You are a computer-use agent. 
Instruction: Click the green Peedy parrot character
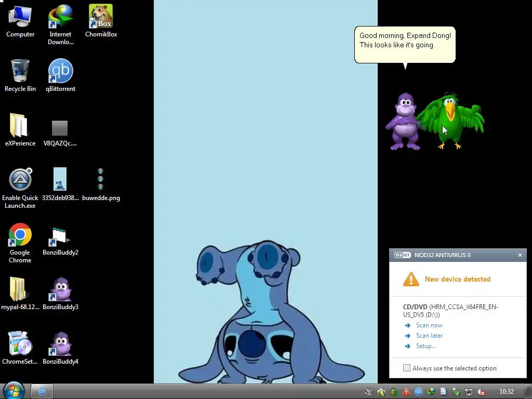coord(451,121)
